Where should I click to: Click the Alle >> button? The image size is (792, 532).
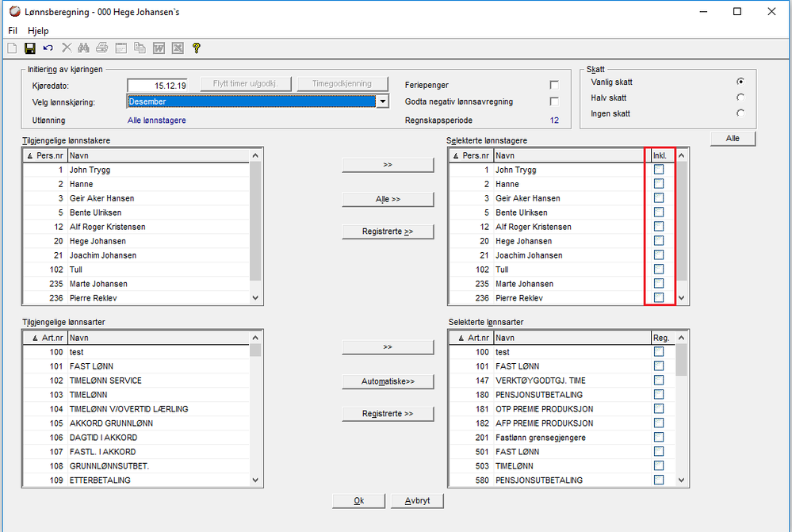[x=388, y=199]
